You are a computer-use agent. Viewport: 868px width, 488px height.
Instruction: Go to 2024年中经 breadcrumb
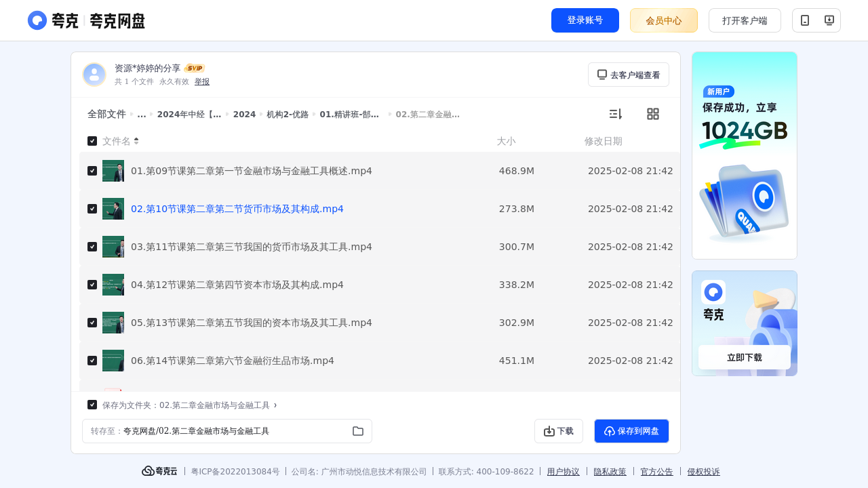pyautogui.click(x=189, y=115)
